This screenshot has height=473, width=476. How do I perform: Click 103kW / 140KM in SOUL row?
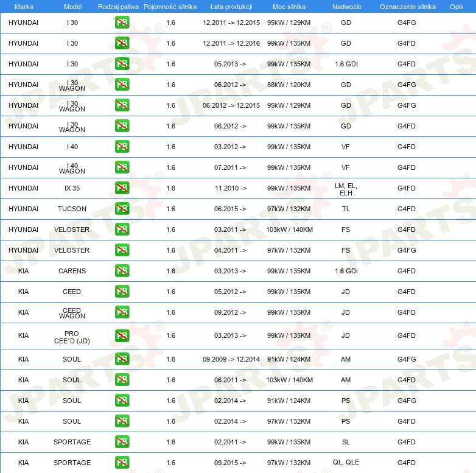pos(289,380)
